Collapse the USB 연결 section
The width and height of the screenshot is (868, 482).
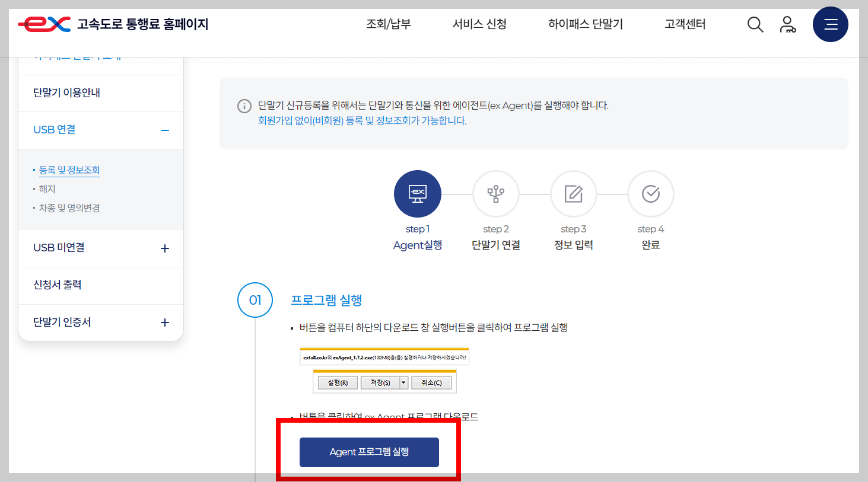[164, 130]
